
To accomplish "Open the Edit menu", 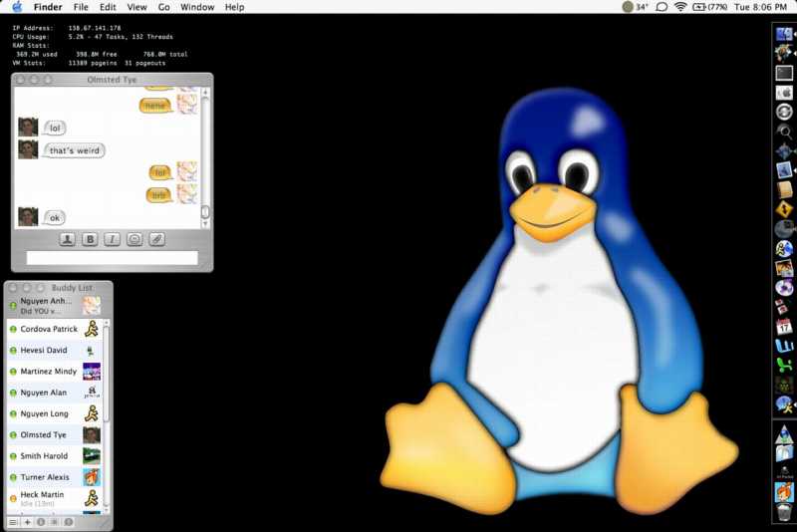I will [108, 7].
